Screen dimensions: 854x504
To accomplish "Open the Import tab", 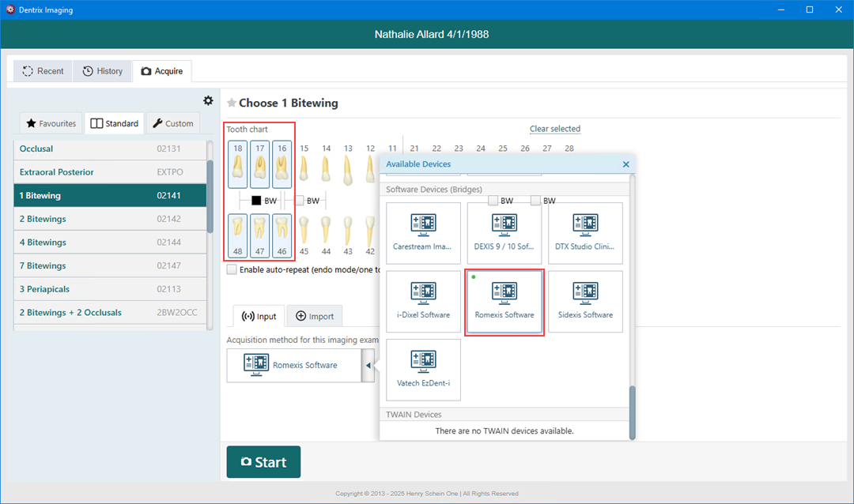I will pos(315,316).
